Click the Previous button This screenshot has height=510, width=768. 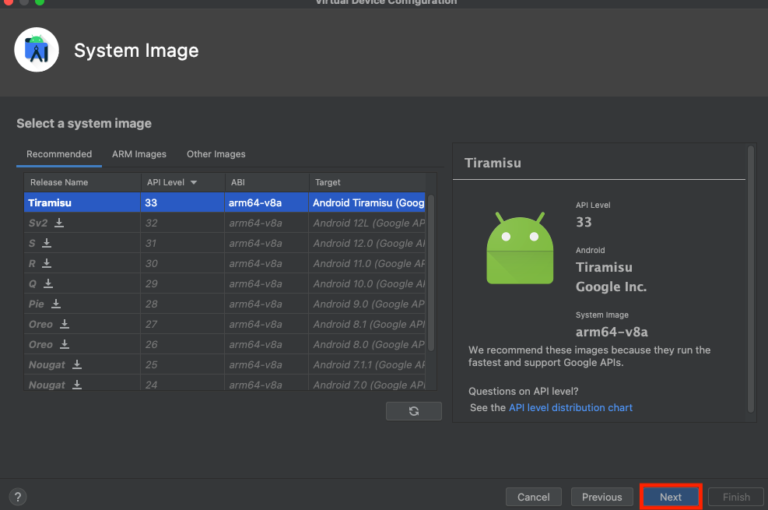(x=601, y=497)
